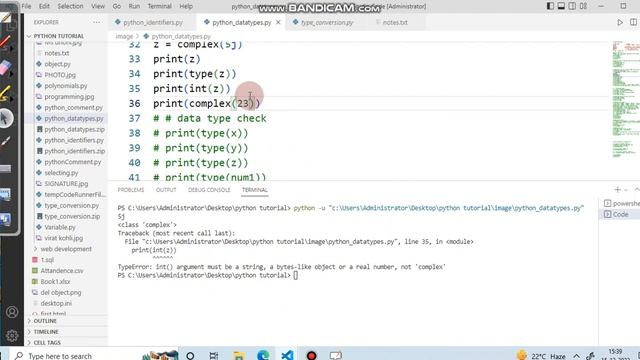640x360 pixels.
Task: Select the yellow highlighter drawing tool
Action: [6, 93]
